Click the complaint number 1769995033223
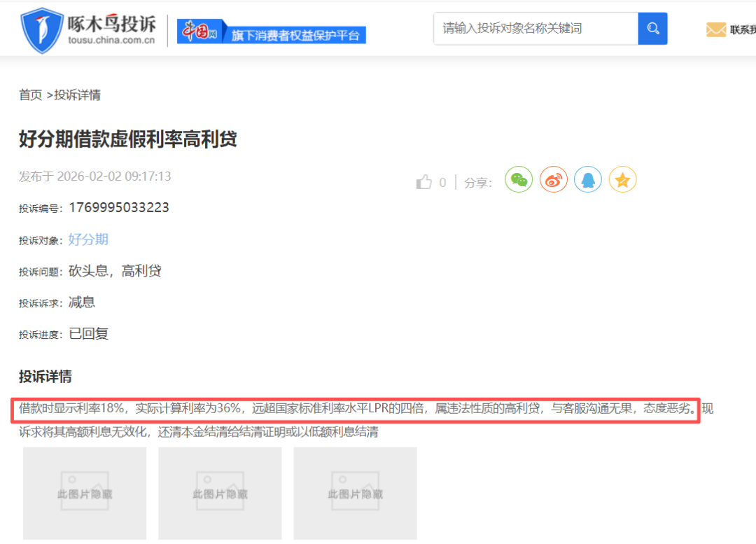 point(118,208)
